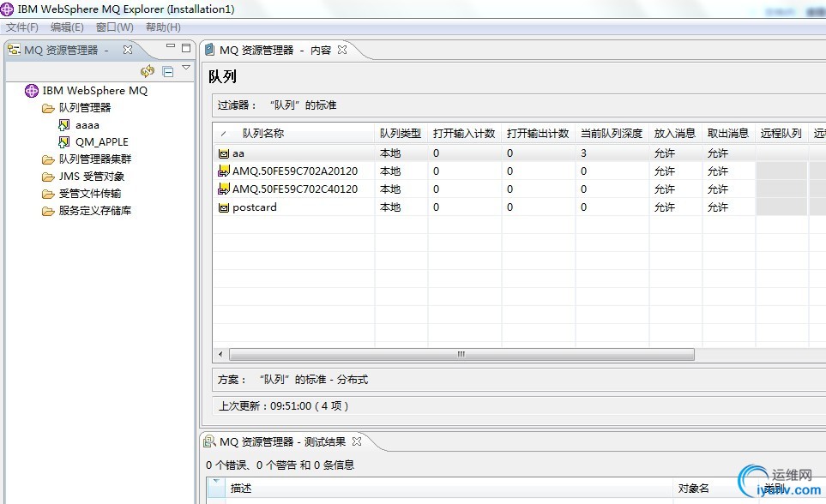826x504 pixels.
Task: Click the postcard local queue icon
Action: click(x=224, y=208)
